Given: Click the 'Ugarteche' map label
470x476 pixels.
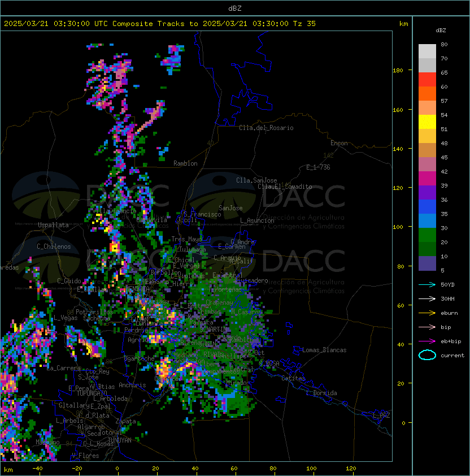Looking at the screenshot, I should pyautogui.click(x=140, y=358).
